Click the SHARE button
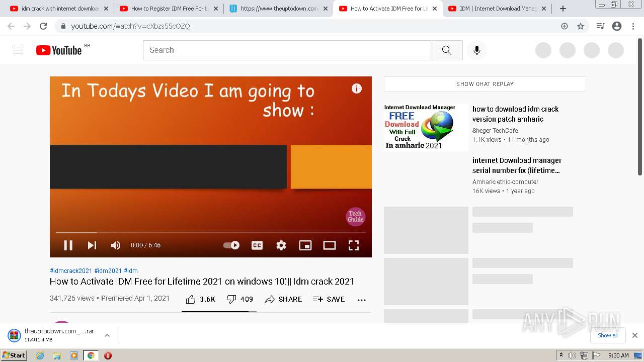Image resolution: width=644 pixels, height=362 pixels. coord(283,299)
